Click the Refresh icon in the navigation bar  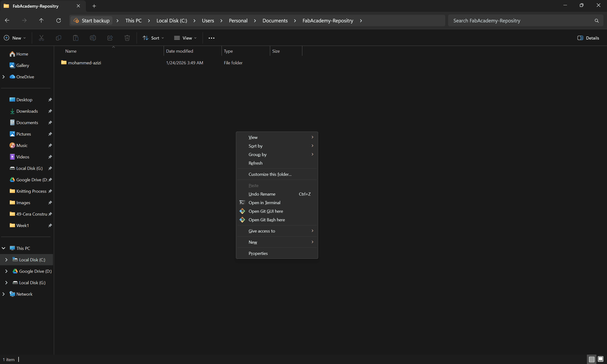coord(58,20)
